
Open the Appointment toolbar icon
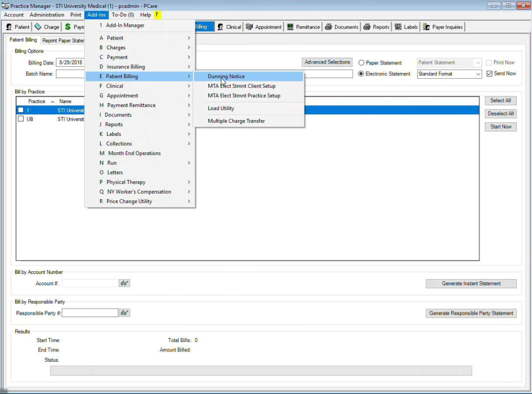[263, 27]
